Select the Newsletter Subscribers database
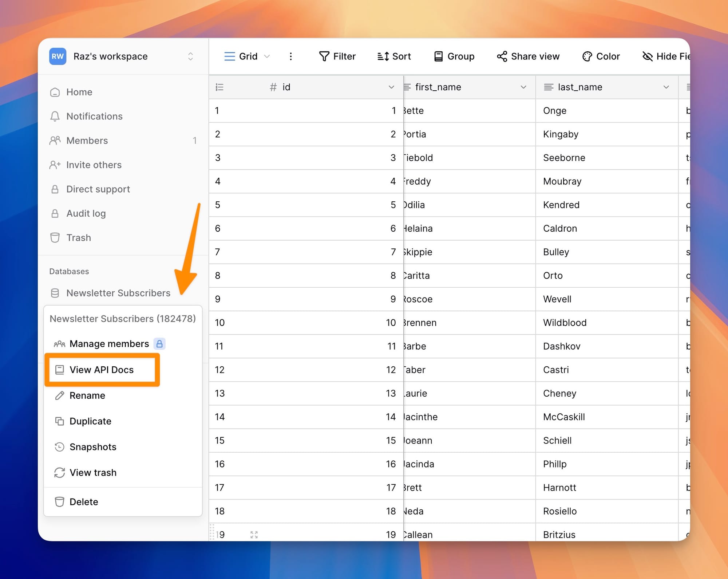 tap(118, 293)
